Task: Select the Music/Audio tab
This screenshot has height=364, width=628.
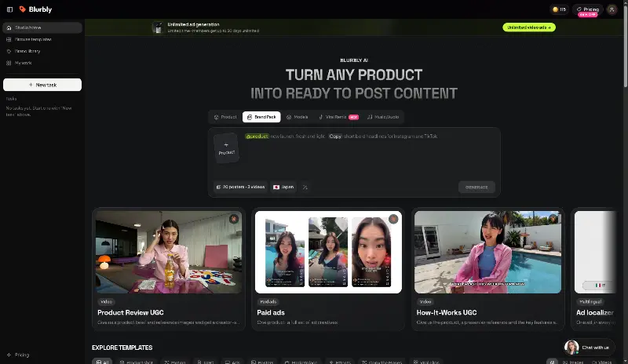Action: point(383,117)
